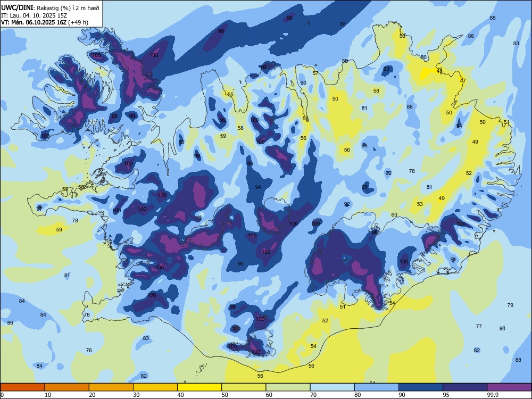Click the dark blue 90–95 legend swatch

tap(421, 387)
